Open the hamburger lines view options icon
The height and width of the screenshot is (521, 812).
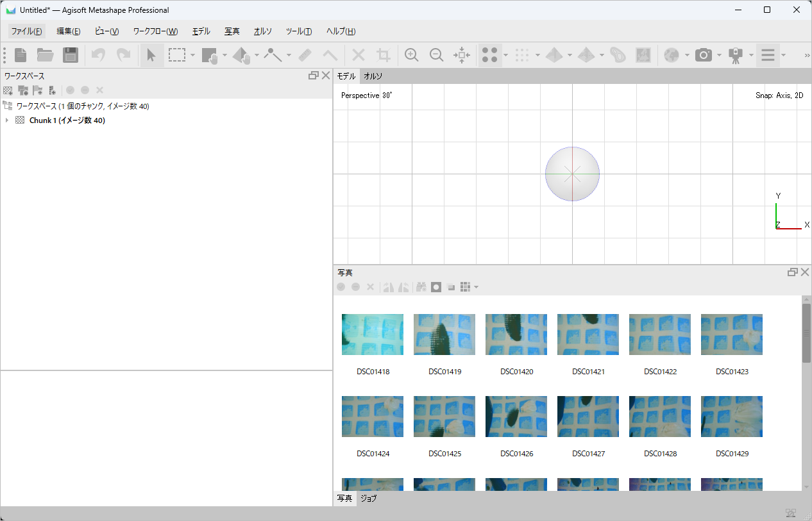pyautogui.click(x=768, y=55)
